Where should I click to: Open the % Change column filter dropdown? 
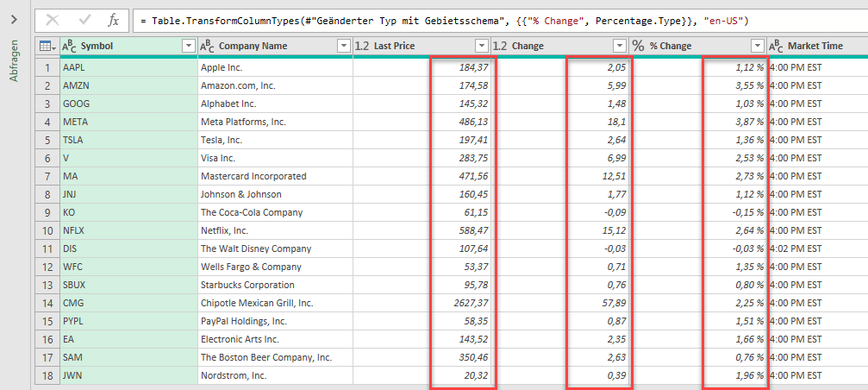(x=757, y=46)
